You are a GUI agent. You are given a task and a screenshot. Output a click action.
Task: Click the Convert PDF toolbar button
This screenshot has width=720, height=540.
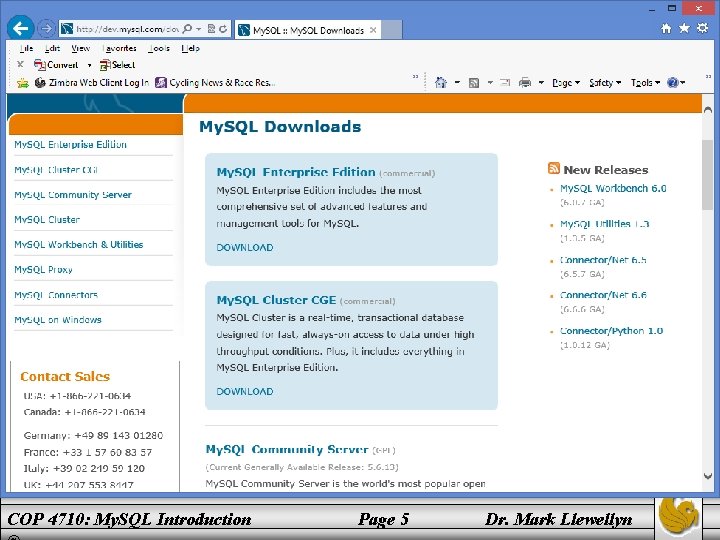pos(56,65)
